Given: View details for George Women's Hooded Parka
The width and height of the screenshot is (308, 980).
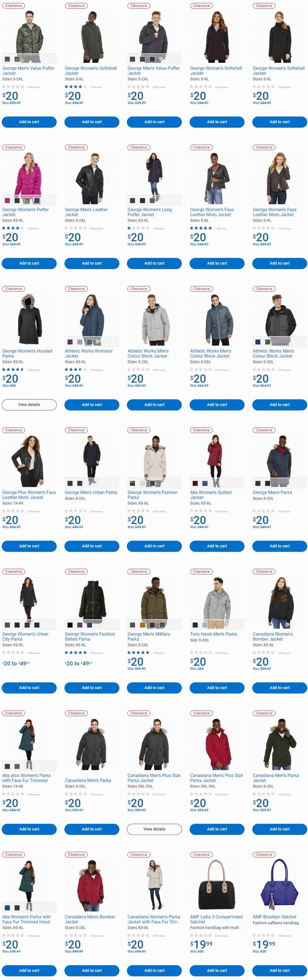Looking at the screenshot, I should [29, 405].
